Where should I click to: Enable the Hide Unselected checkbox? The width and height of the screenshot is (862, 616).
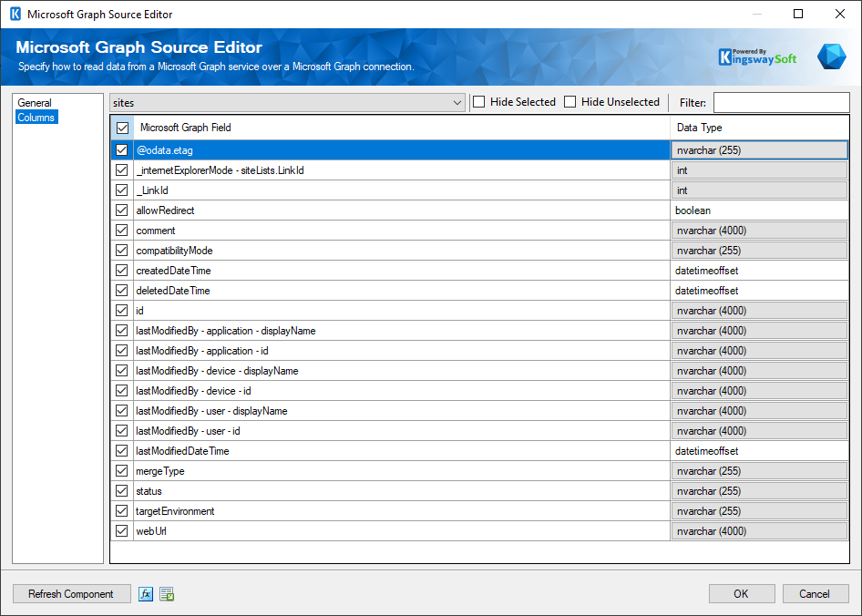pyautogui.click(x=571, y=101)
